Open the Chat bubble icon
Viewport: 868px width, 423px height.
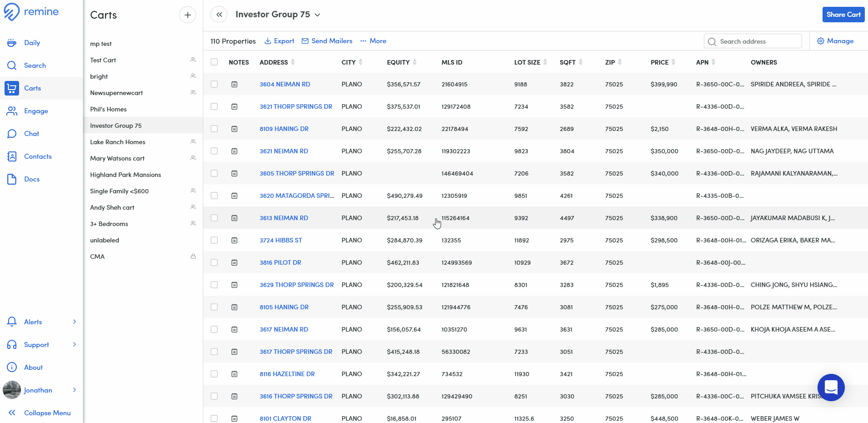click(12, 134)
